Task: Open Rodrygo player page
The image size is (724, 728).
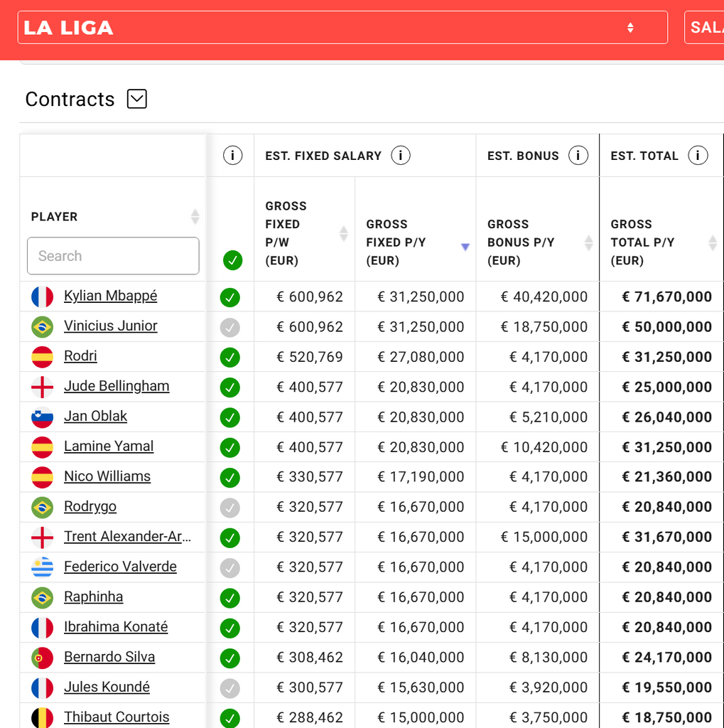Action: point(90,506)
